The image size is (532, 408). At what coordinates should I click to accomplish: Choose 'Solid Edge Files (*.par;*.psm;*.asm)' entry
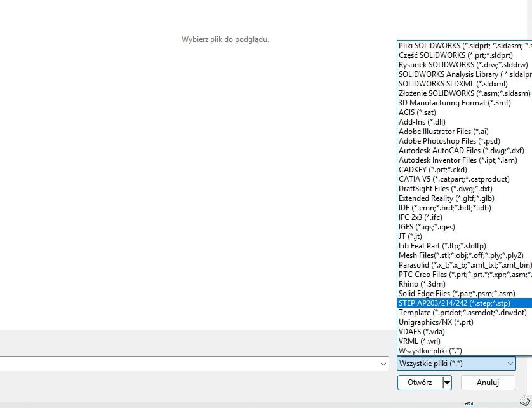click(465, 293)
